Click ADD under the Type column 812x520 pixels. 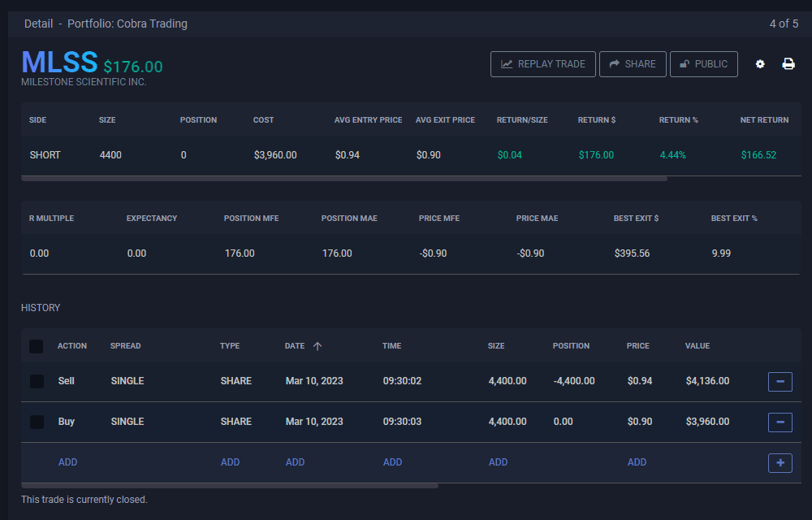tap(230, 462)
